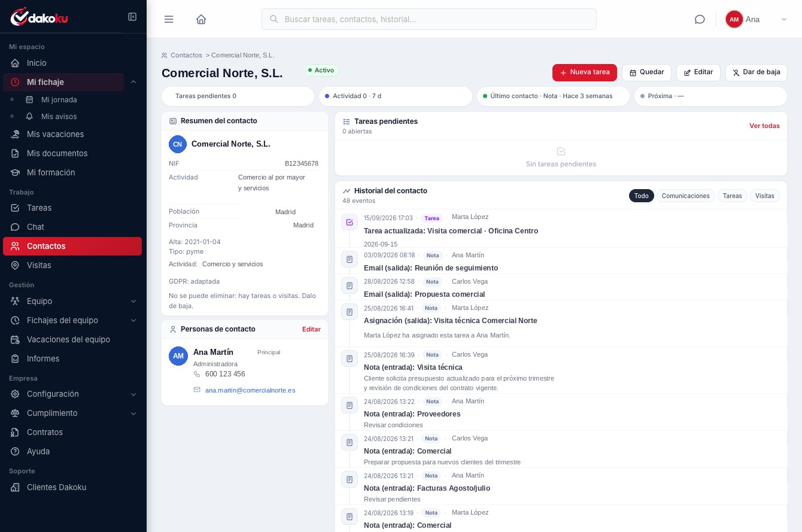This screenshot has width=802, height=532.
Task: Open the chat bubble icon in header
Action: (x=700, y=19)
